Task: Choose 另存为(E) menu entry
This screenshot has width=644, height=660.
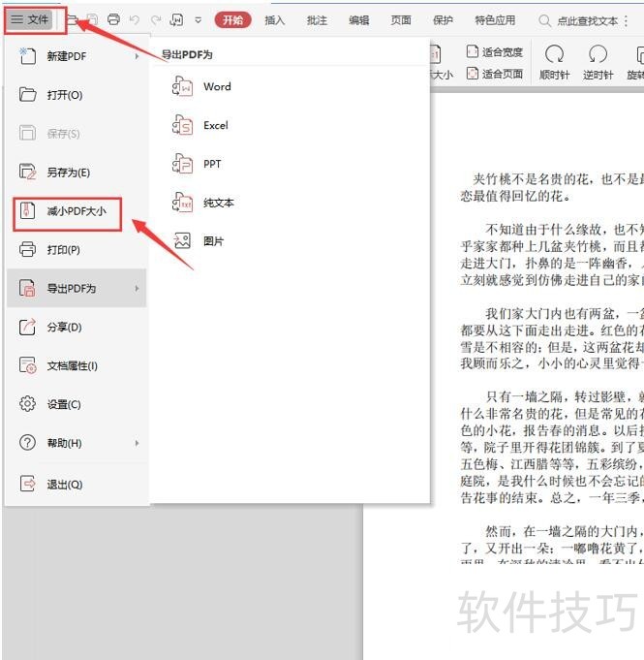Action: tap(77, 173)
